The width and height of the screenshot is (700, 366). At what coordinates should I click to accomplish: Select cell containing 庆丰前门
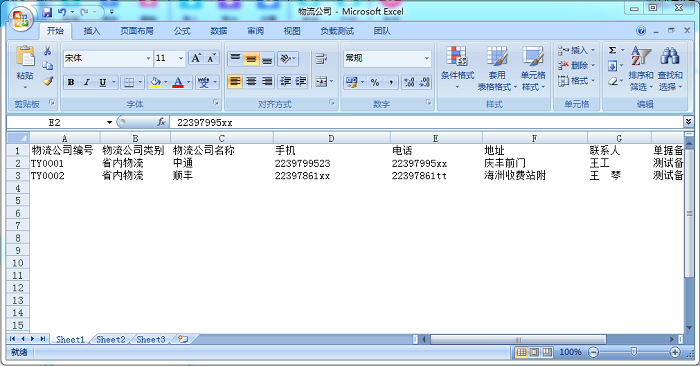tap(534, 163)
